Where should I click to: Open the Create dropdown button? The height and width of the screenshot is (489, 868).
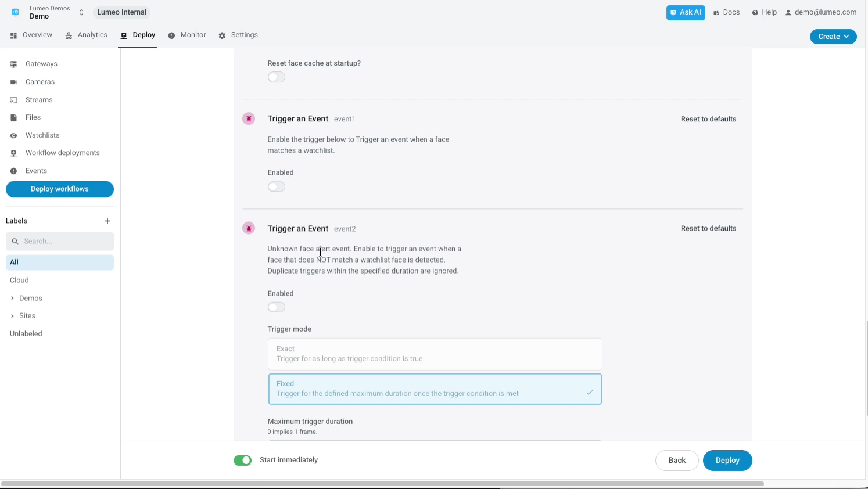pyautogui.click(x=833, y=37)
